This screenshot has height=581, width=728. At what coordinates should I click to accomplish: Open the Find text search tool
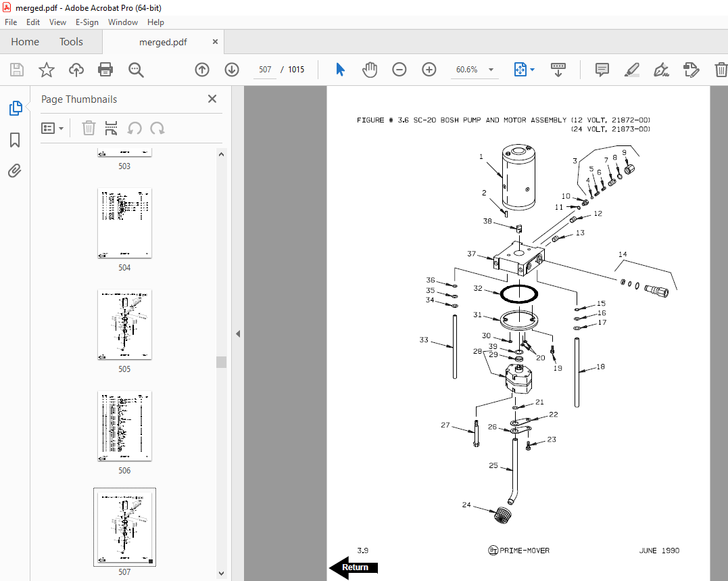[136, 70]
